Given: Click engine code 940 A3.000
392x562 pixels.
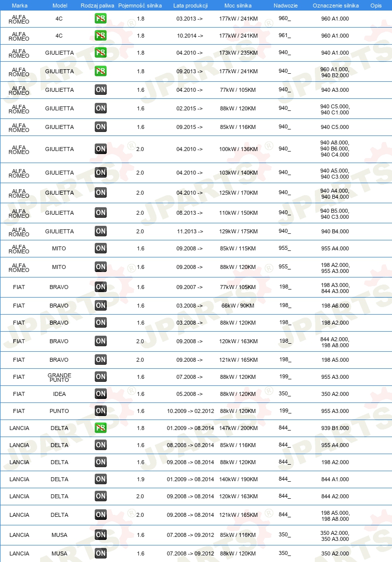Looking at the screenshot, I should click(x=335, y=90).
